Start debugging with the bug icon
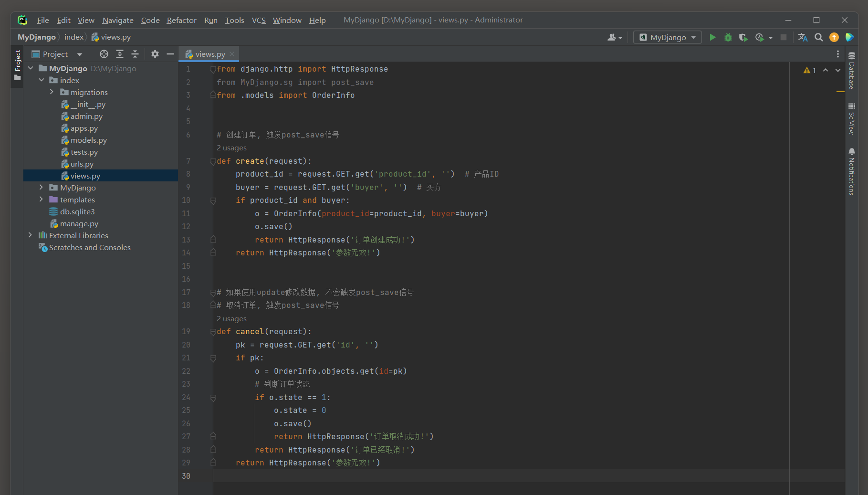This screenshot has height=495, width=868. click(728, 37)
